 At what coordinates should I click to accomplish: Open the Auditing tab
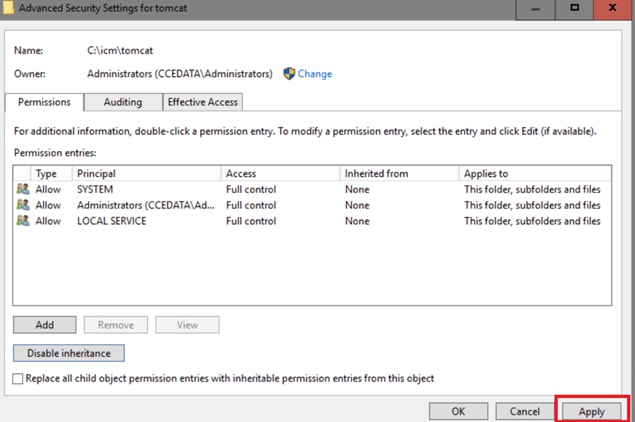123,102
